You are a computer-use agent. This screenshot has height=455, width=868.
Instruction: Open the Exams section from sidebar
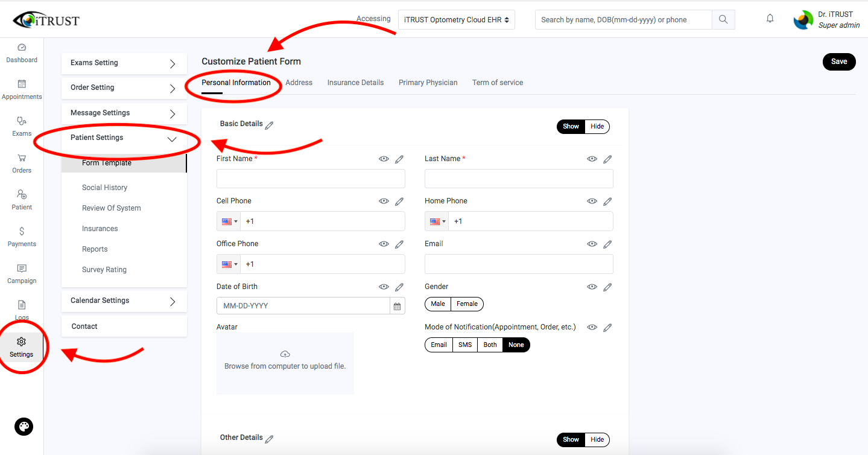tap(22, 126)
